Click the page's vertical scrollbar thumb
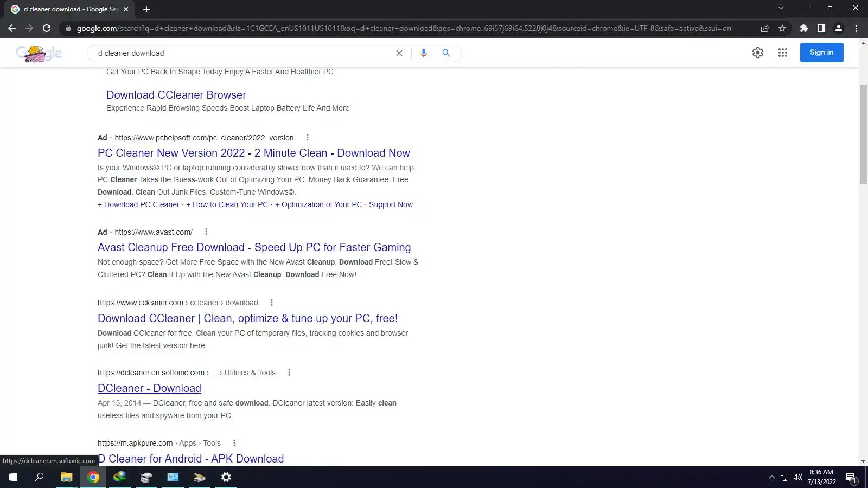The width and height of the screenshot is (868, 488). (863, 134)
